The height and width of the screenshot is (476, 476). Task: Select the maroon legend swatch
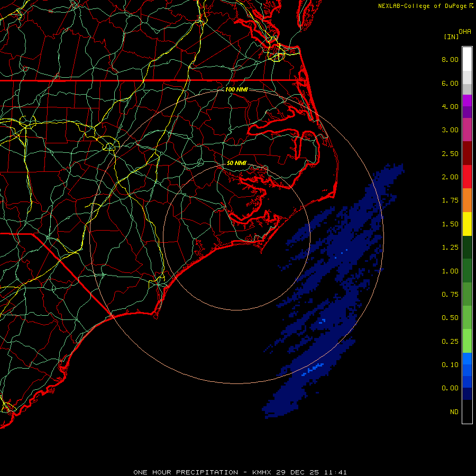tap(467, 153)
